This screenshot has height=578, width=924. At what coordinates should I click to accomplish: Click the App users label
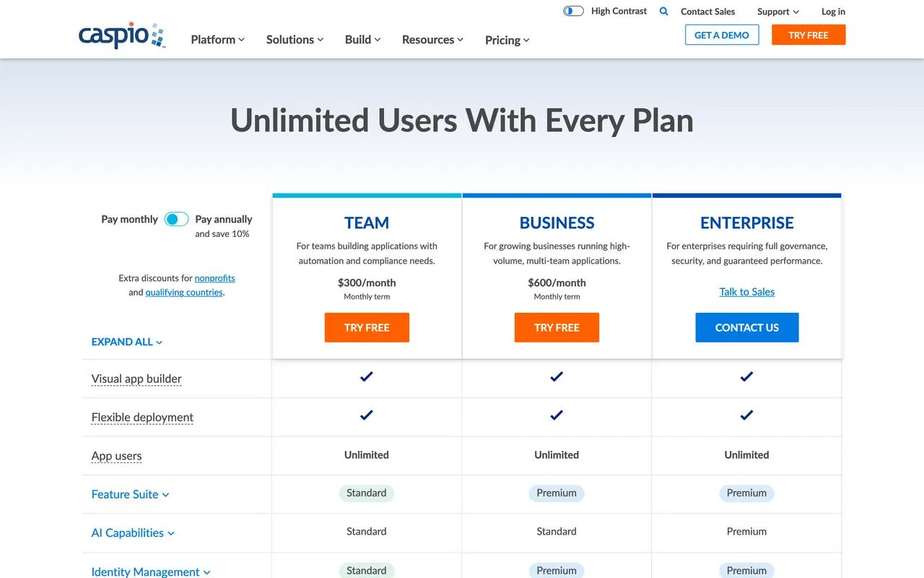click(x=116, y=456)
